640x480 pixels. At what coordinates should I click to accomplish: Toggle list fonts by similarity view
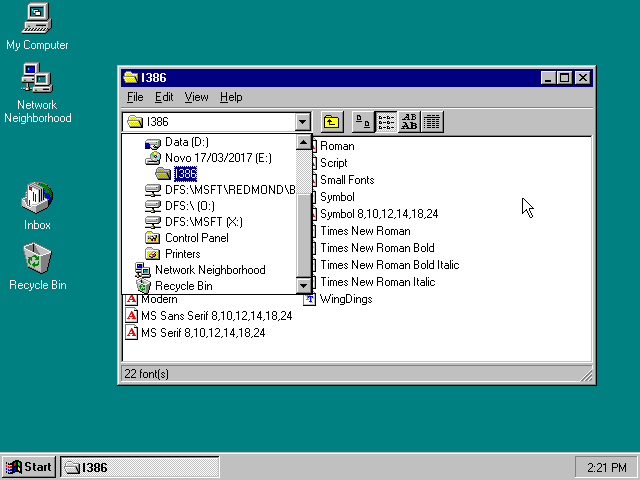[409, 122]
